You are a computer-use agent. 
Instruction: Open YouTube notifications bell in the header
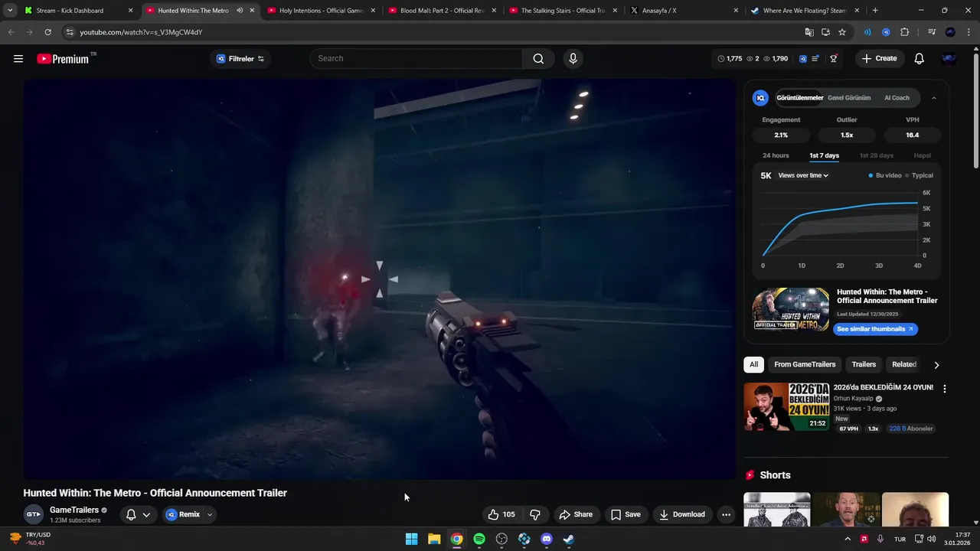pos(919,59)
